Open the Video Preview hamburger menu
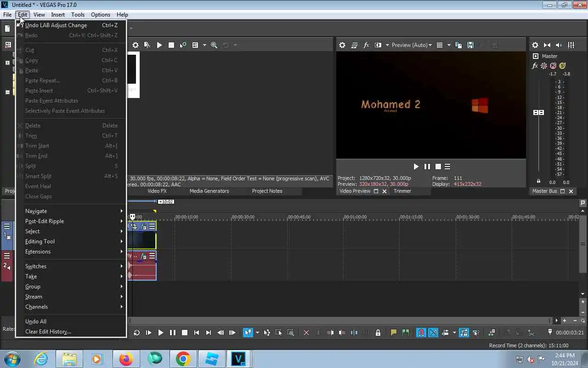588x368 pixels. point(447,167)
